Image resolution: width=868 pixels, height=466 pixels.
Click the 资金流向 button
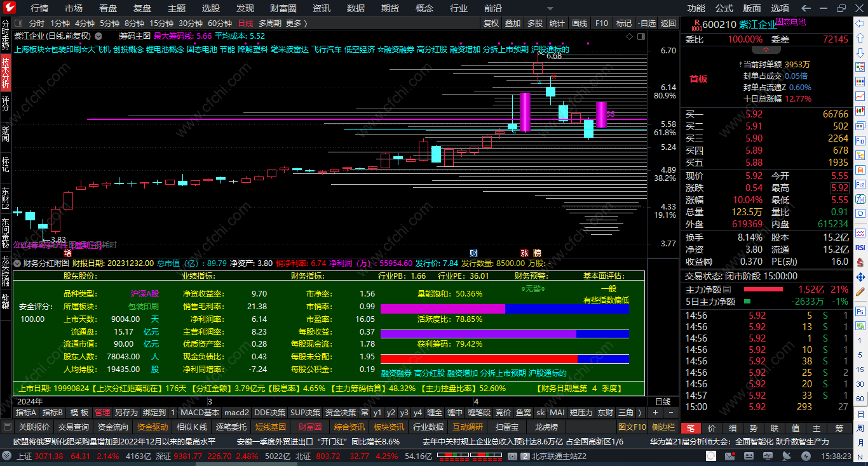coord(113,427)
